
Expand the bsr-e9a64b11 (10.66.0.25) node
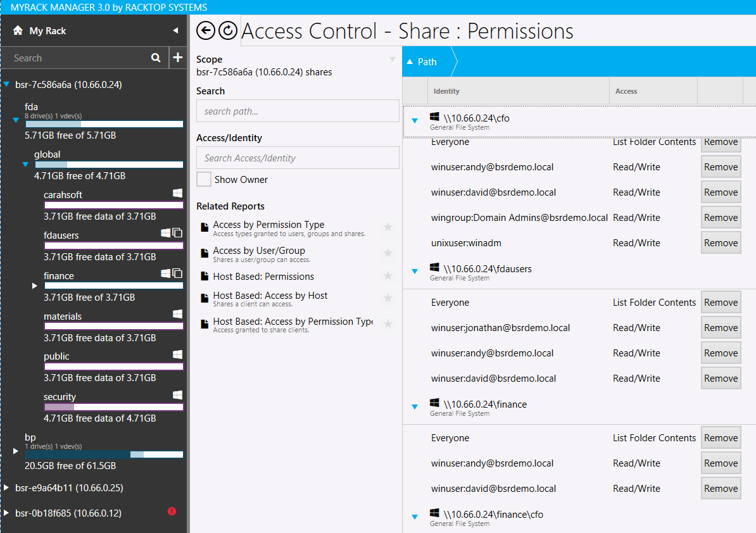(6, 487)
